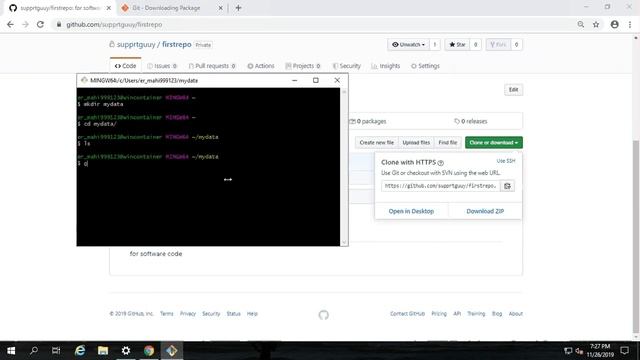Open the 0 packages link

pyautogui.click(x=367, y=121)
